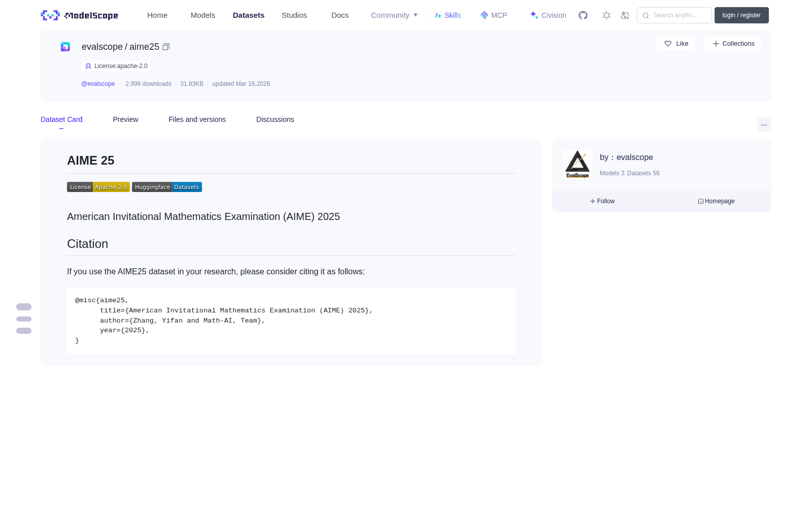Click the 'AIME 25' heading
This screenshot has height=508, width=812.
[91, 161]
